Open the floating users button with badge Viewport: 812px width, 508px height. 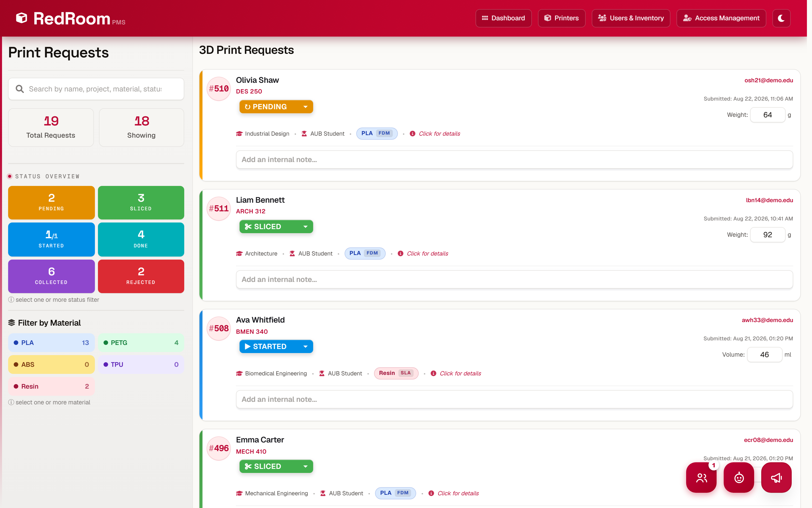click(x=701, y=478)
